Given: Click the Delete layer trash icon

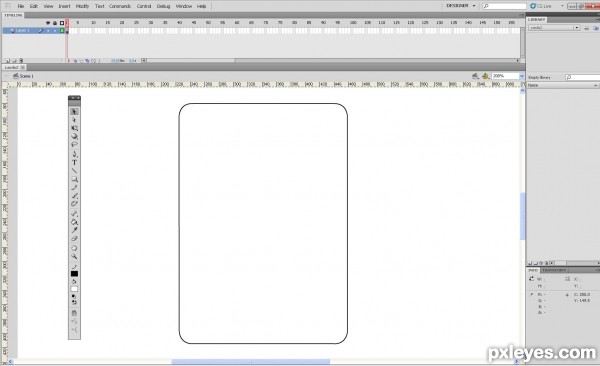Looking at the screenshot, I should (x=21, y=60).
